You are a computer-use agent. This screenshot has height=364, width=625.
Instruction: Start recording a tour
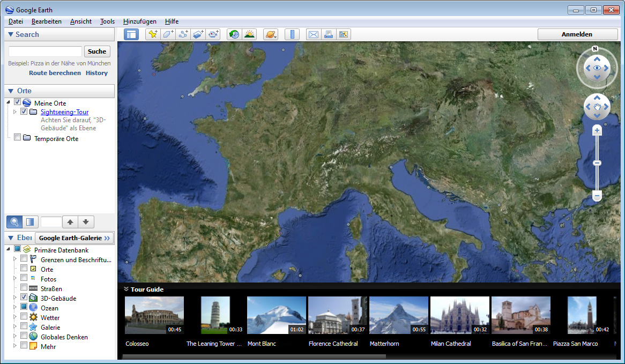(213, 34)
